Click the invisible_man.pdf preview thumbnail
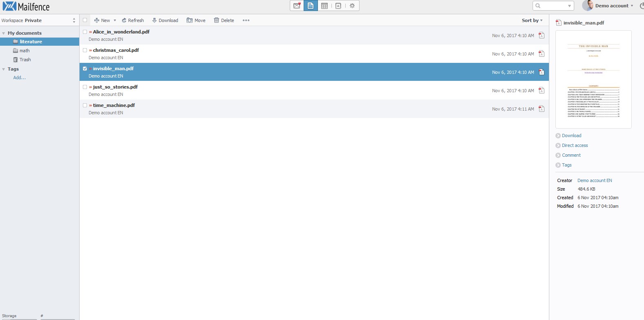Screen dimensions: 644x320 click(593, 80)
